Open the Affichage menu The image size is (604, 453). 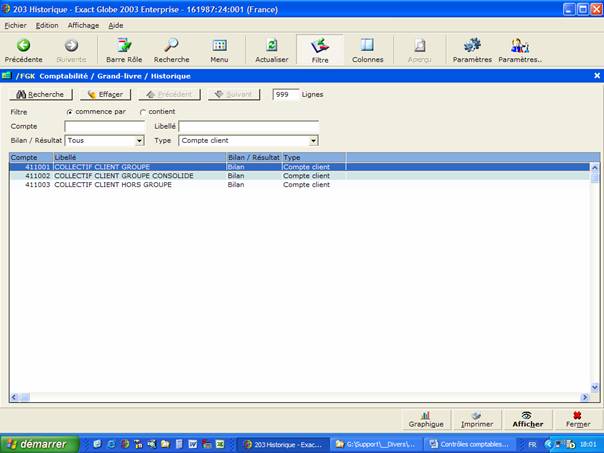click(x=82, y=24)
